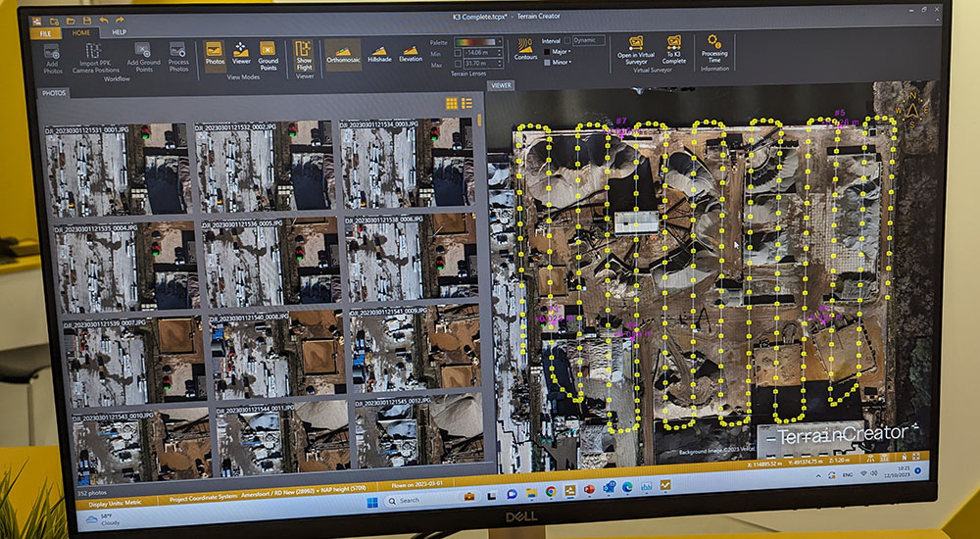
Task: Open Google Chrome from taskbar
Action: [551, 492]
